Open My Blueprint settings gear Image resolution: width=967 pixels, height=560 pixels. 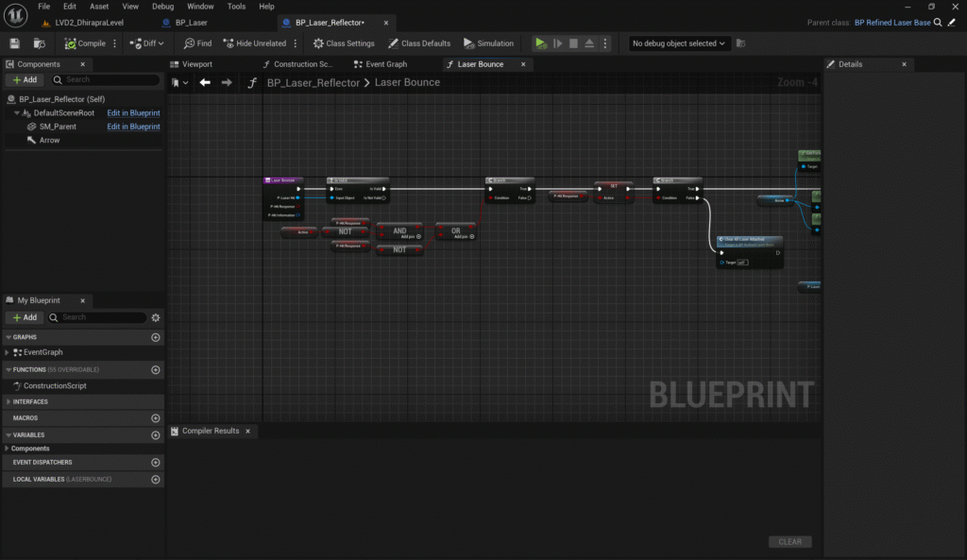pos(156,317)
